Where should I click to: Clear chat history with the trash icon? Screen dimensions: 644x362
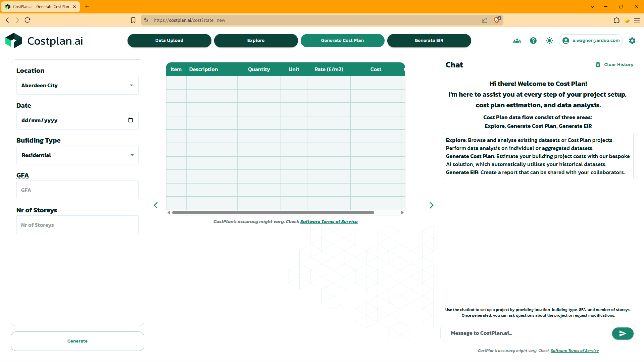point(598,64)
